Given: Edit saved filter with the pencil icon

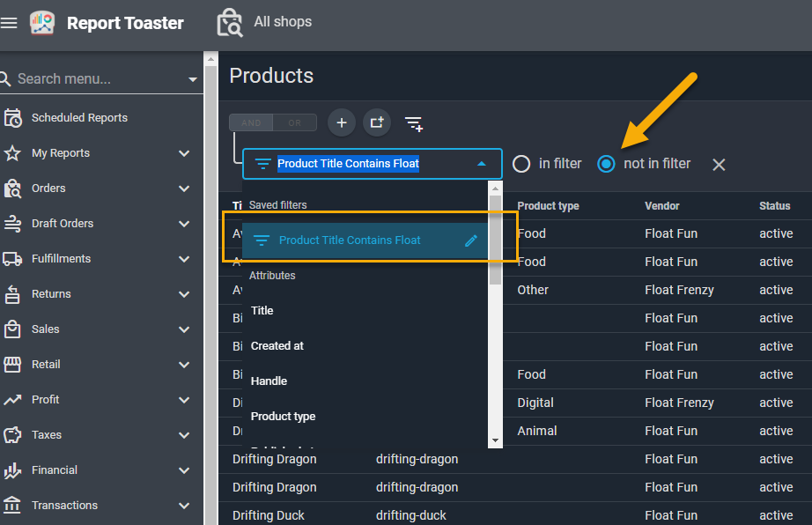Looking at the screenshot, I should 471,240.
